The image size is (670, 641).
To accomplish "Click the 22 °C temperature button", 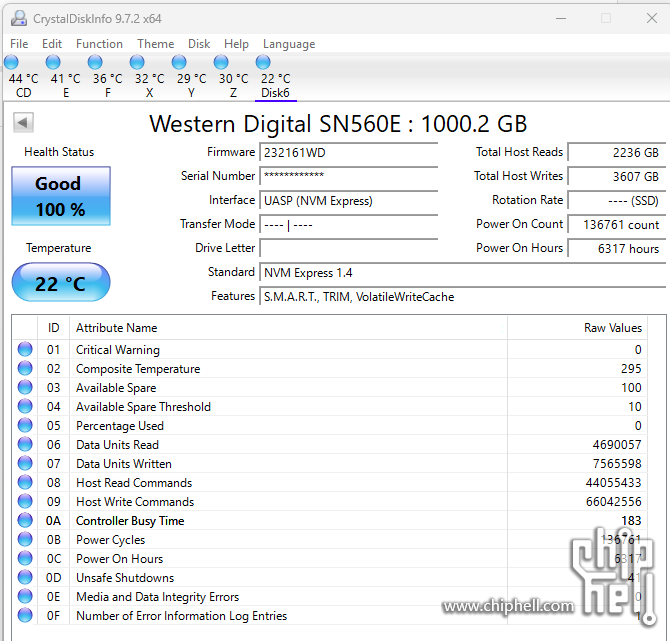I will (61, 282).
